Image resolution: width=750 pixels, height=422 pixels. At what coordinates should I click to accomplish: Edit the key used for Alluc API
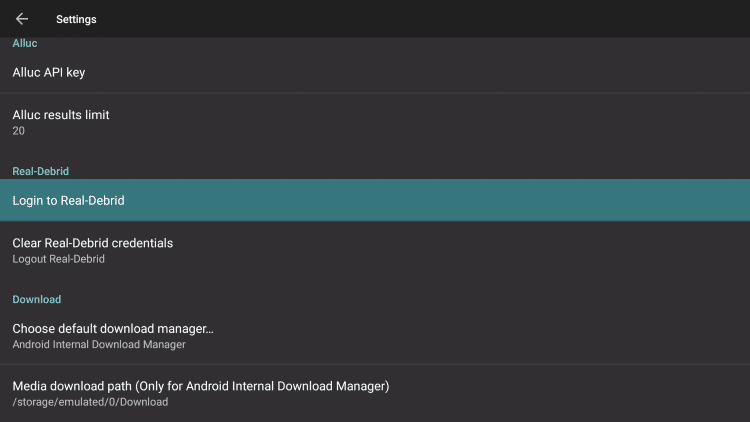375,72
